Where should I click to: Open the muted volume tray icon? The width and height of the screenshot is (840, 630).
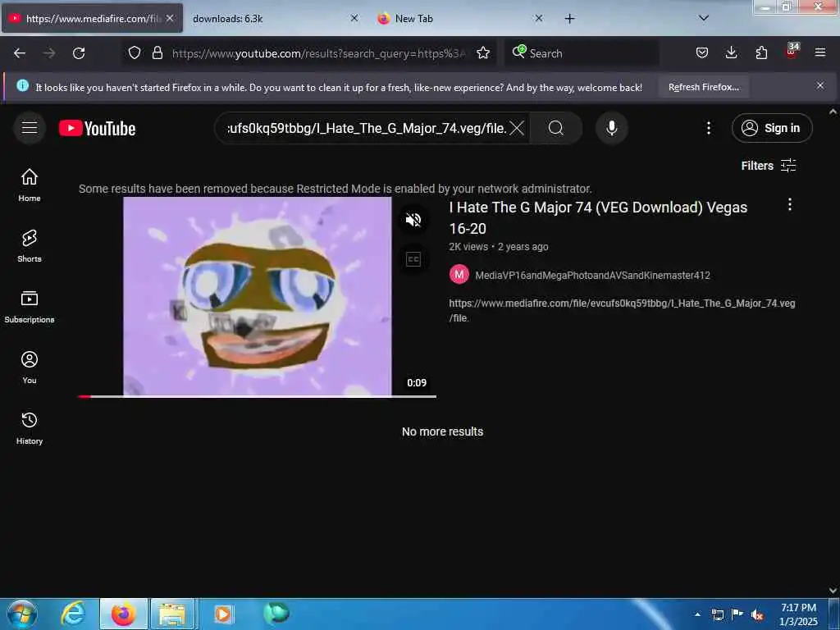click(x=757, y=614)
